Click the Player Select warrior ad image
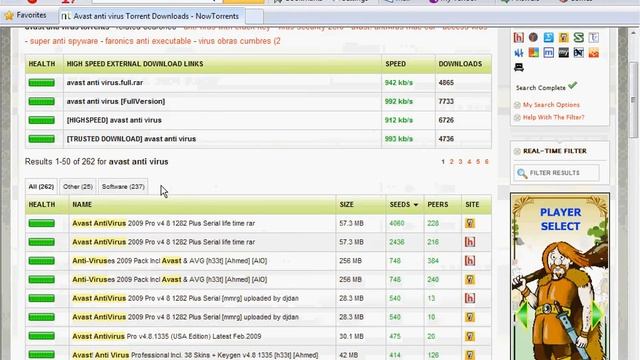 click(x=560, y=276)
